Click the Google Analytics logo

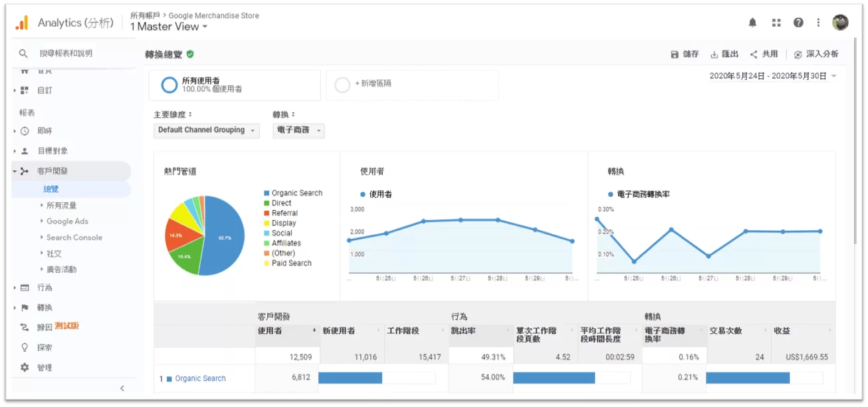22,23
